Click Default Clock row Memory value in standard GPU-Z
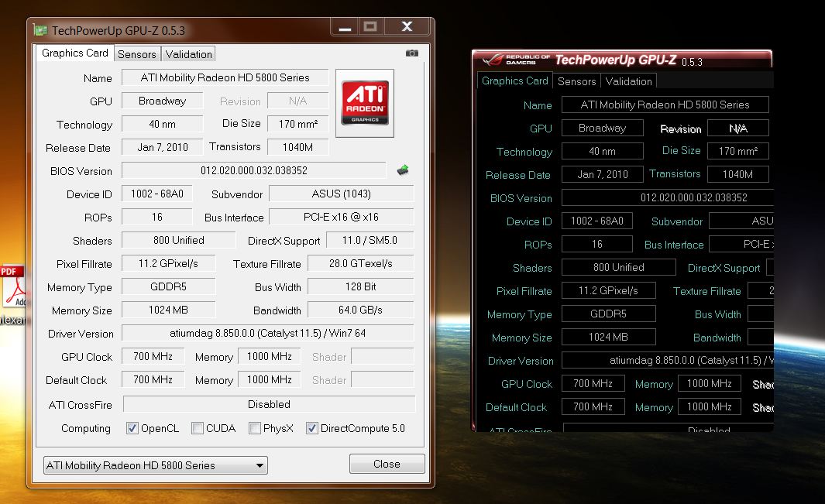The image size is (825, 504). pos(270,379)
